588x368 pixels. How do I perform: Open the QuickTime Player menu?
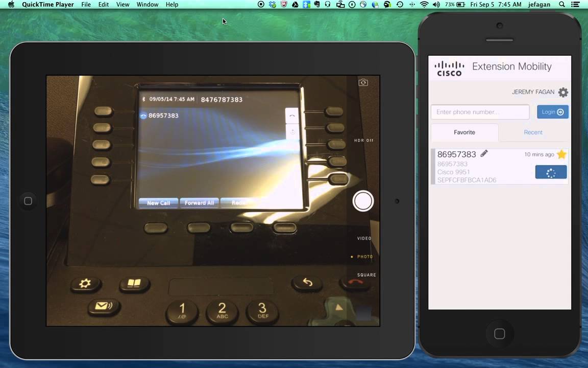(x=47, y=5)
